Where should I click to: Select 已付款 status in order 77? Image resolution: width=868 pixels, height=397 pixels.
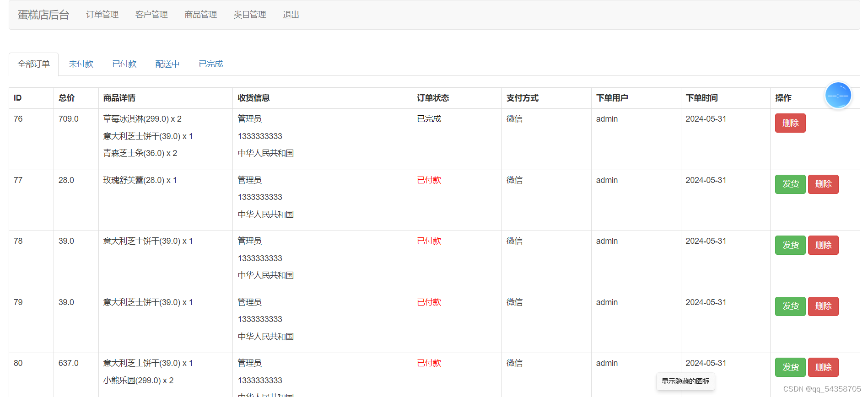[x=429, y=180]
